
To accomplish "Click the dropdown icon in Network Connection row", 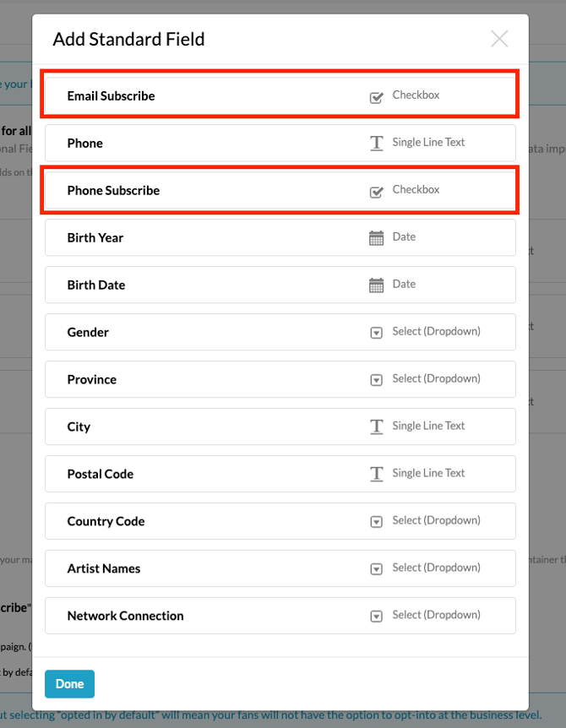I will pos(377,617).
